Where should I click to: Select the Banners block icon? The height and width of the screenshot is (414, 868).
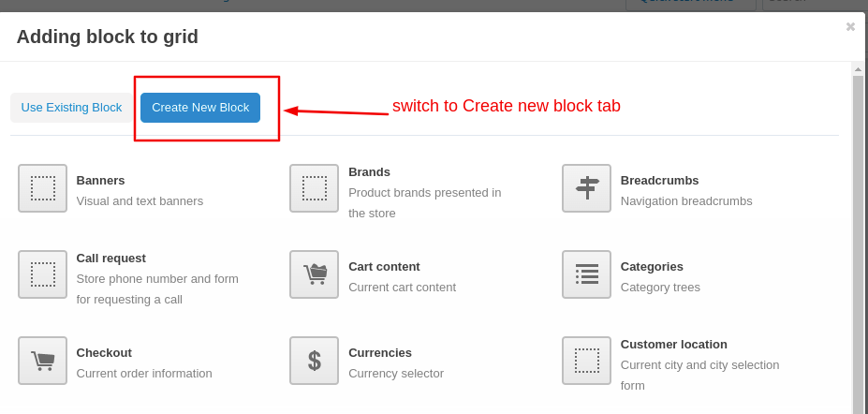42,188
